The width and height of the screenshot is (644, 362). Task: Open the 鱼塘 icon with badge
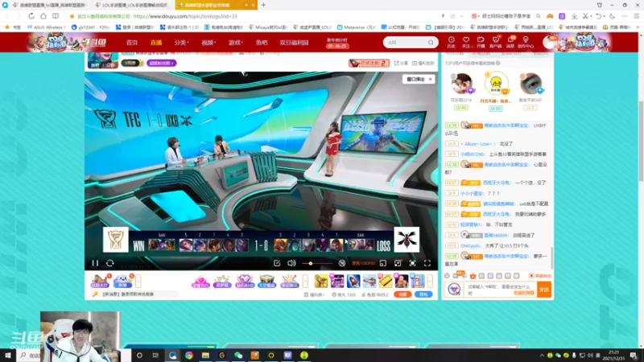point(123,281)
